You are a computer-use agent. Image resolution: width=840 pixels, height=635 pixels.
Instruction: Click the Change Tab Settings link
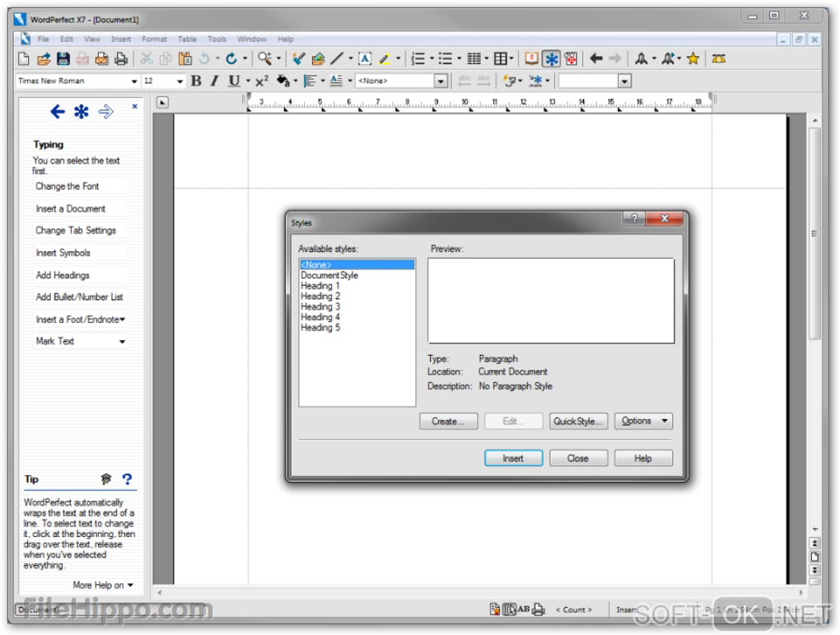point(76,231)
